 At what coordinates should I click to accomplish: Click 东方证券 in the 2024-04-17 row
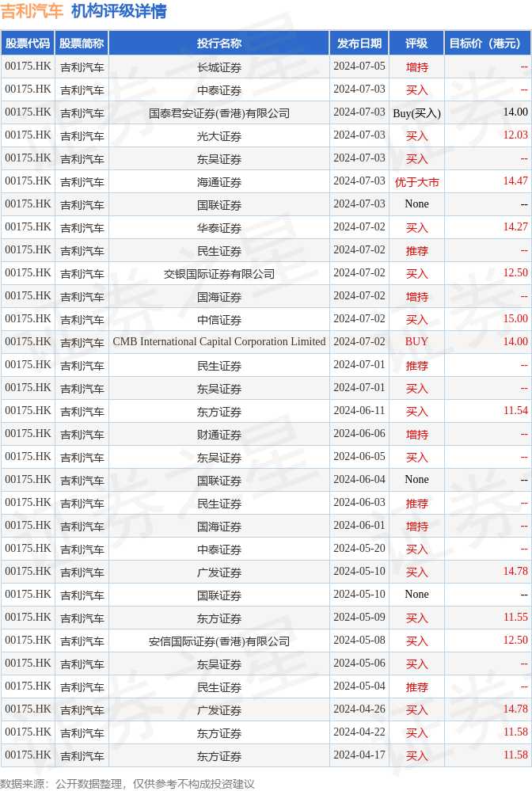point(218,756)
